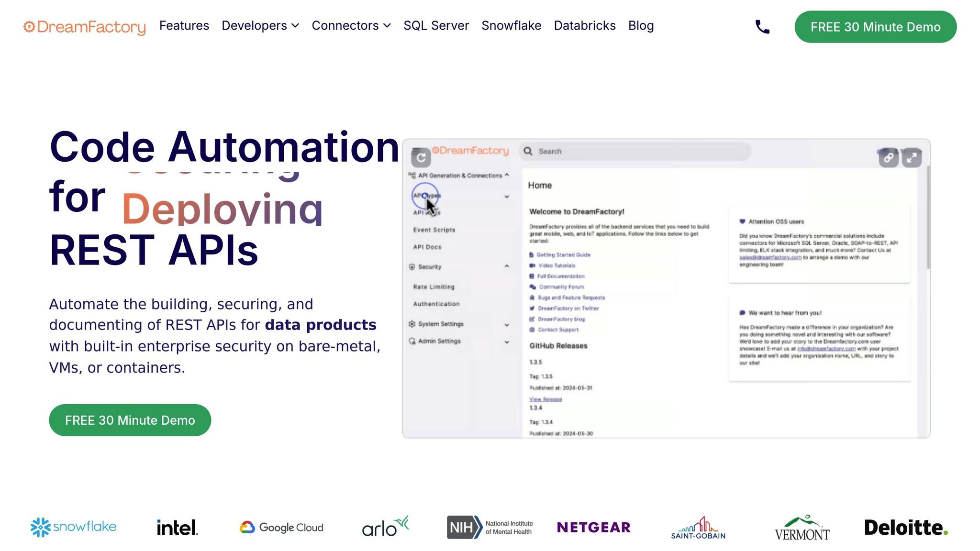Click the NETGEAR logo
This screenshot has height=551, width=980.
click(593, 527)
